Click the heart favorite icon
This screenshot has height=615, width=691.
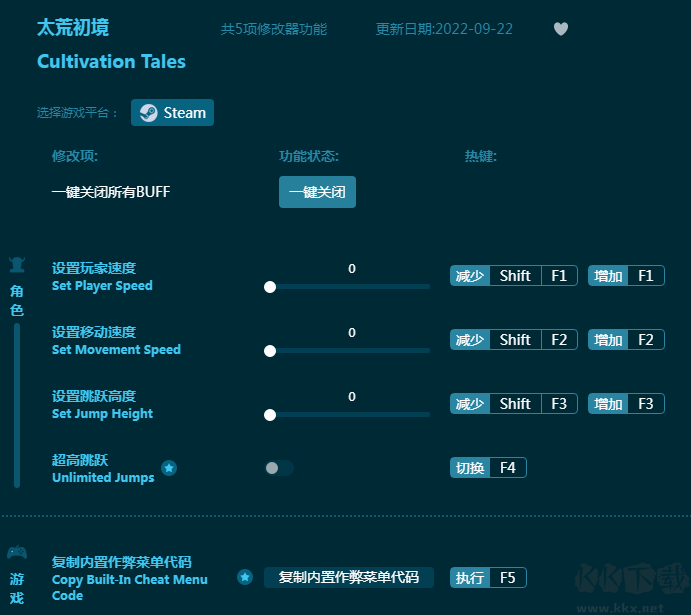click(x=561, y=29)
